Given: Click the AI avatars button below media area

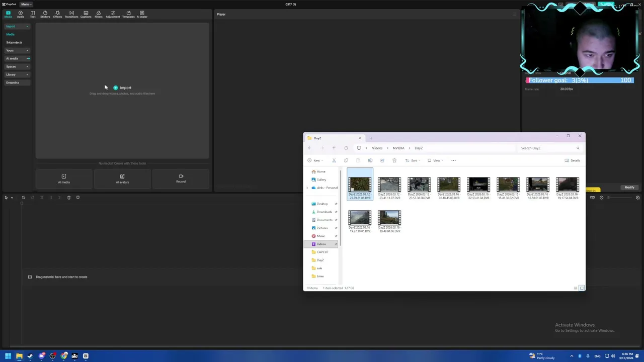Looking at the screenshot, I should pos(122,179).
